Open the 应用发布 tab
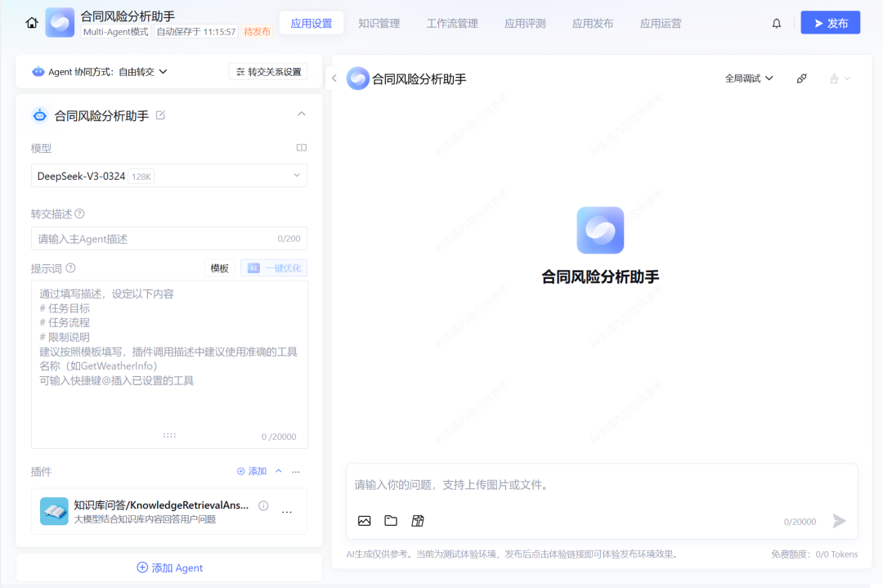The width and height of the screenshot is (883, 588). [x=593, y=23]
